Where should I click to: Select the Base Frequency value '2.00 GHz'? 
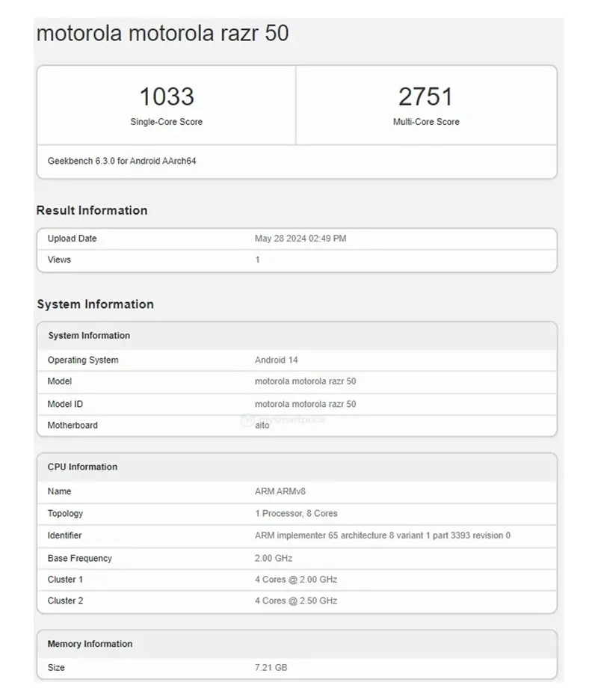point(274,559)
